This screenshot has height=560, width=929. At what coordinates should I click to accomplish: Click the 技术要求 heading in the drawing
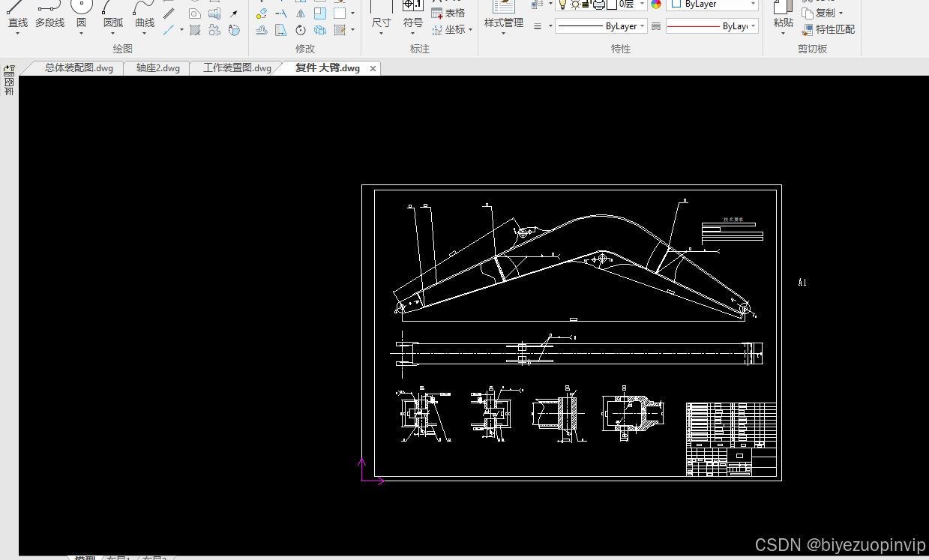coord(733,220)
